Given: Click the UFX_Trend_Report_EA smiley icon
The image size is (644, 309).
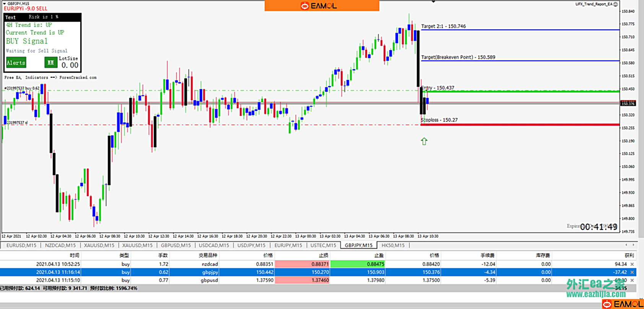Looking at the screenshot, I should [x=615, y=4].
